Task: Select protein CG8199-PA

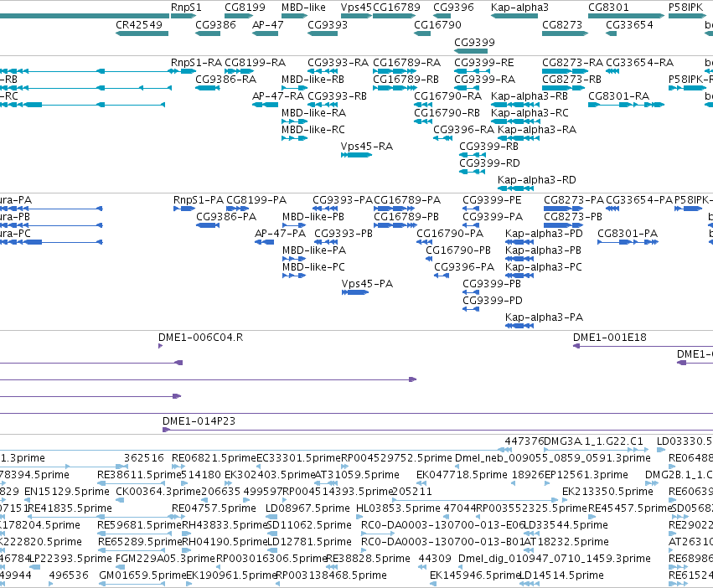Action: tap(237, 209)
